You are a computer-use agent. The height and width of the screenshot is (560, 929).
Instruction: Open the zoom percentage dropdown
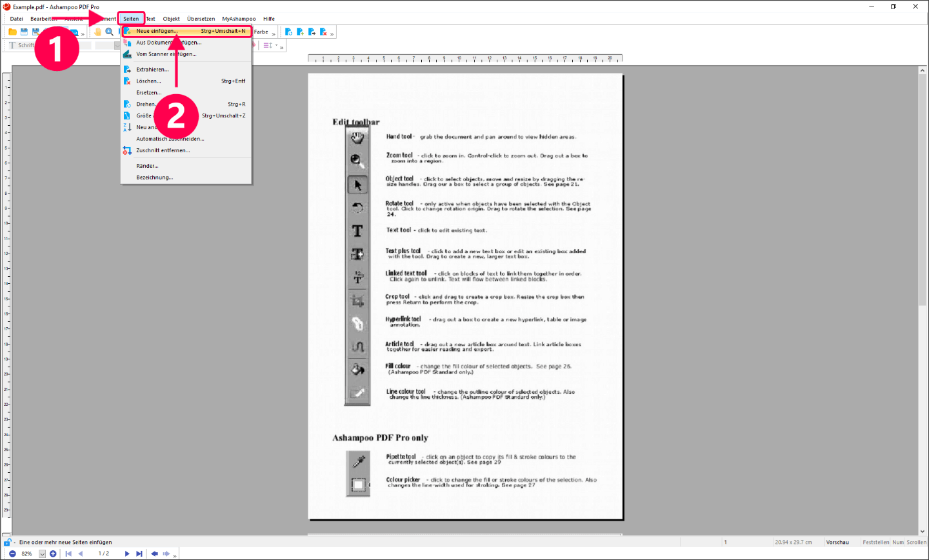(43, 554)
